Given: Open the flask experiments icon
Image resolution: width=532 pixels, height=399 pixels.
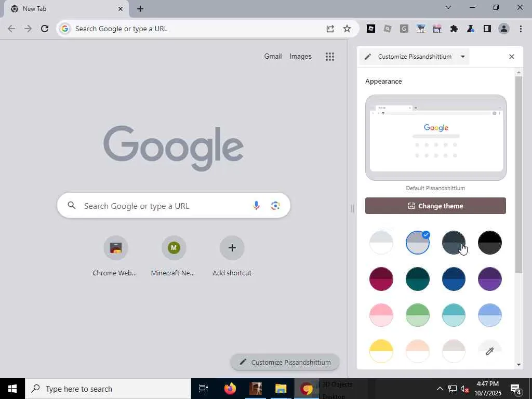Looking at the screenshot, I should 471,29.
